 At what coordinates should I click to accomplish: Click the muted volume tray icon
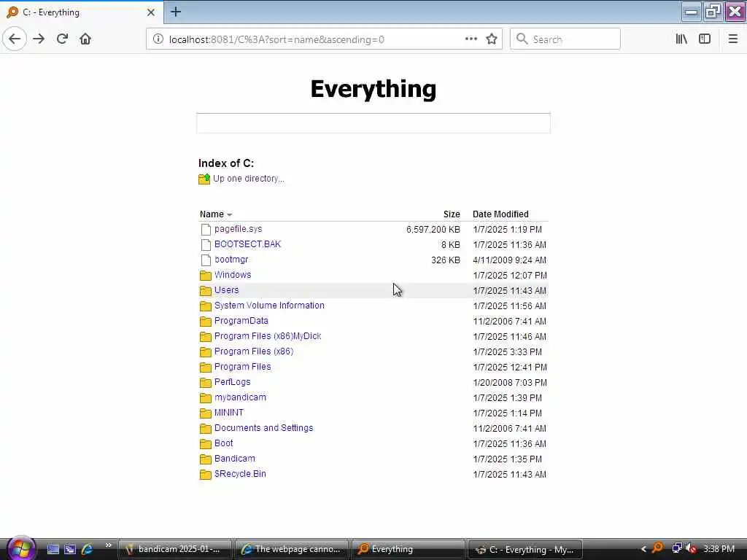pyautogui.click(x=692, y=548)
